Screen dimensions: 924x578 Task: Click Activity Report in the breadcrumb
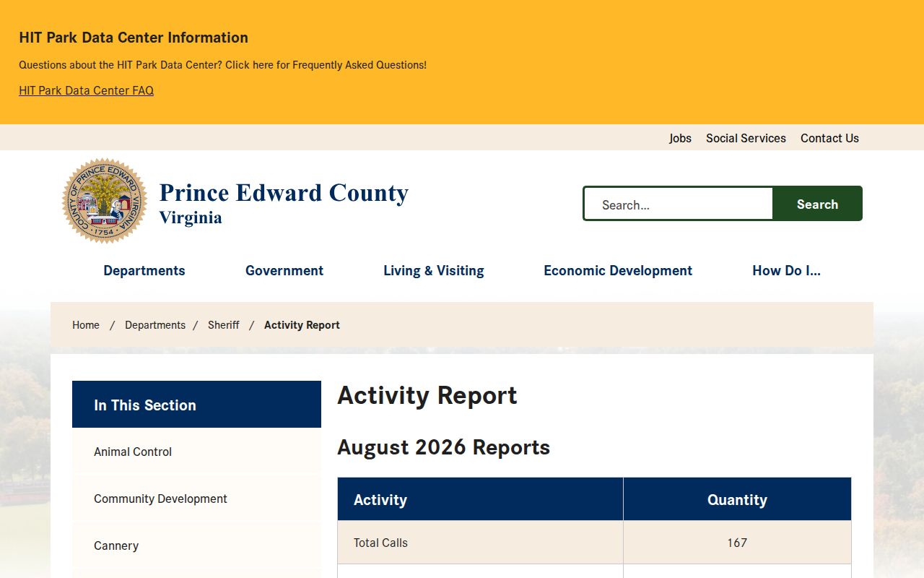pyautogui.click(x=302, y=325)
